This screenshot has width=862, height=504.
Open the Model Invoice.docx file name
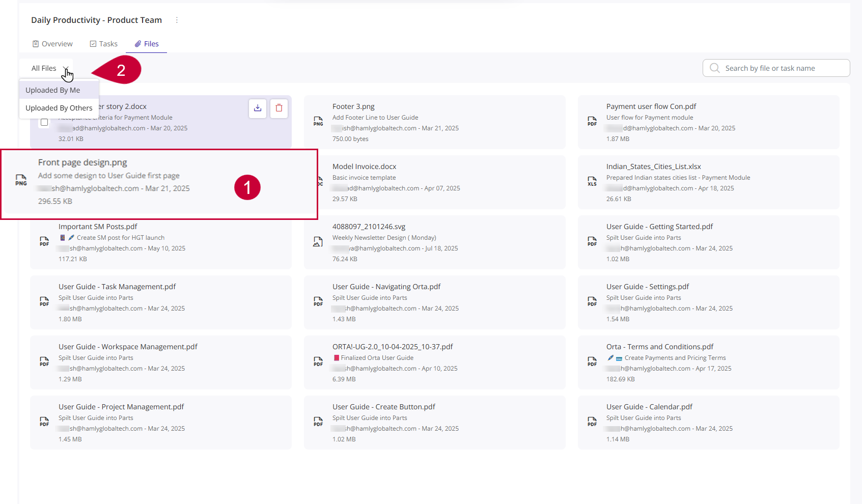point(364,166)
